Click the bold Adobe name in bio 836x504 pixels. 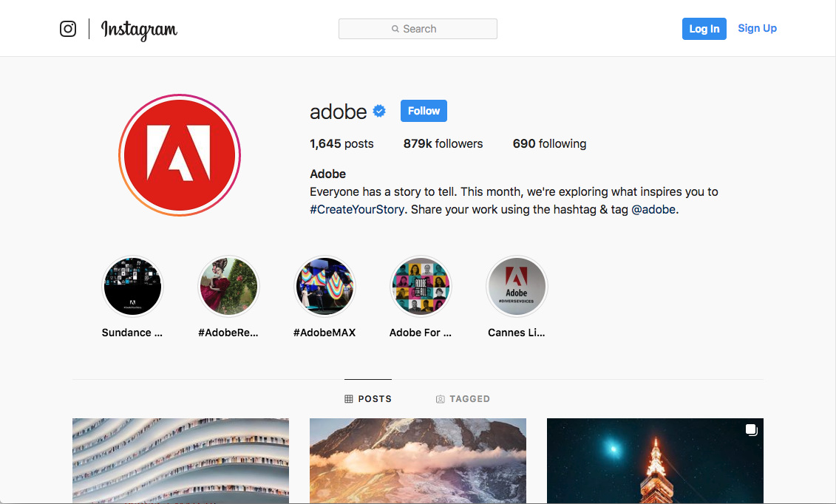coord(328,174)
